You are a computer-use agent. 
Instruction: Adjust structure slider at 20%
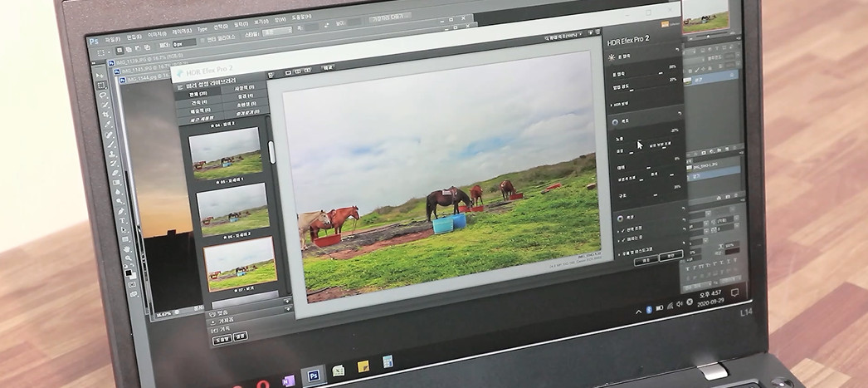[656, 195]
